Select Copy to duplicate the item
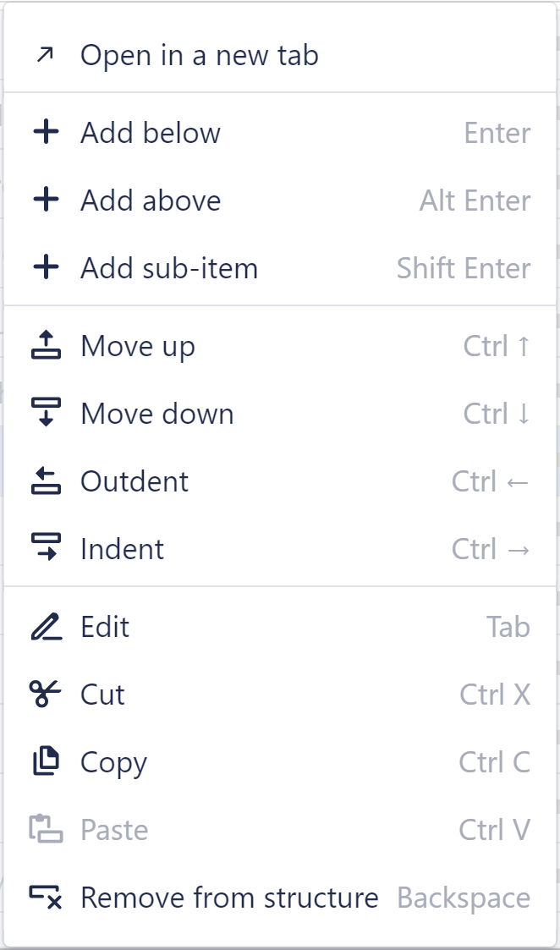This screenshot has height=950, width=560. (x=111, y=762)
